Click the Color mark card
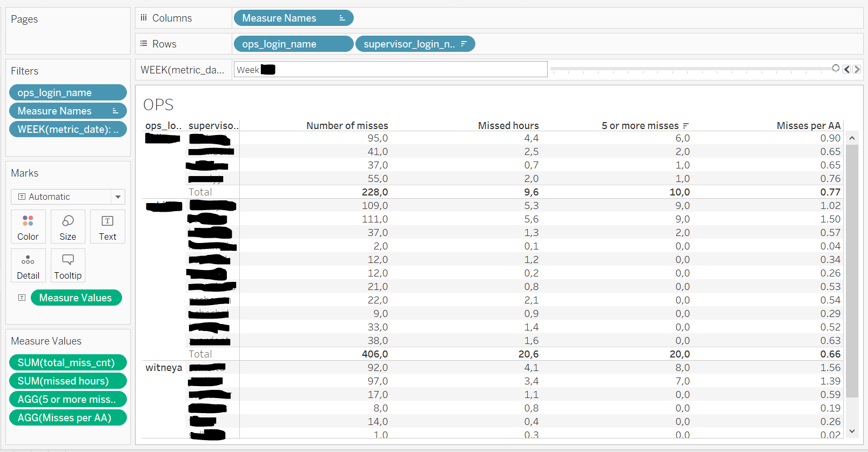 [x=28, y=226]
